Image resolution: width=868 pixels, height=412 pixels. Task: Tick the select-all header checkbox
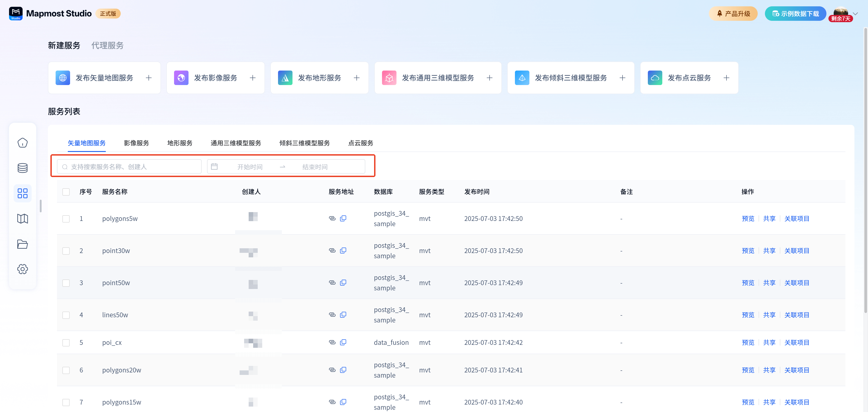click(x=66, y=192)
